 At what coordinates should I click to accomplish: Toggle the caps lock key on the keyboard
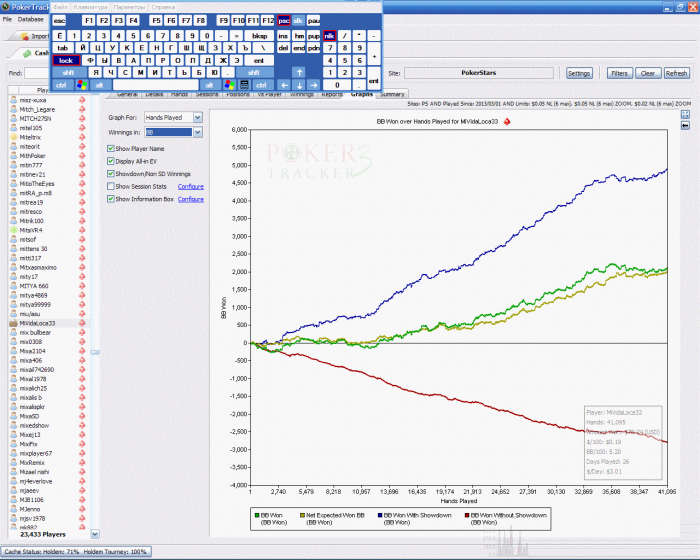coord(67,60)
